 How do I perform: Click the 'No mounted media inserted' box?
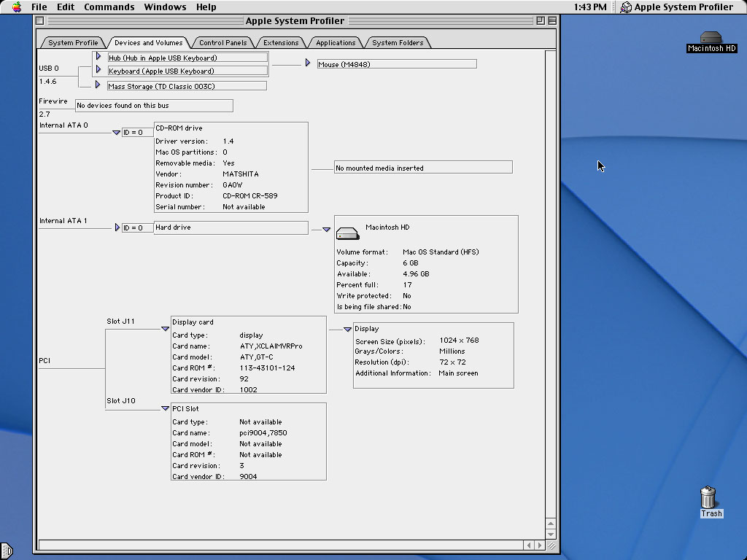point(424,168)
